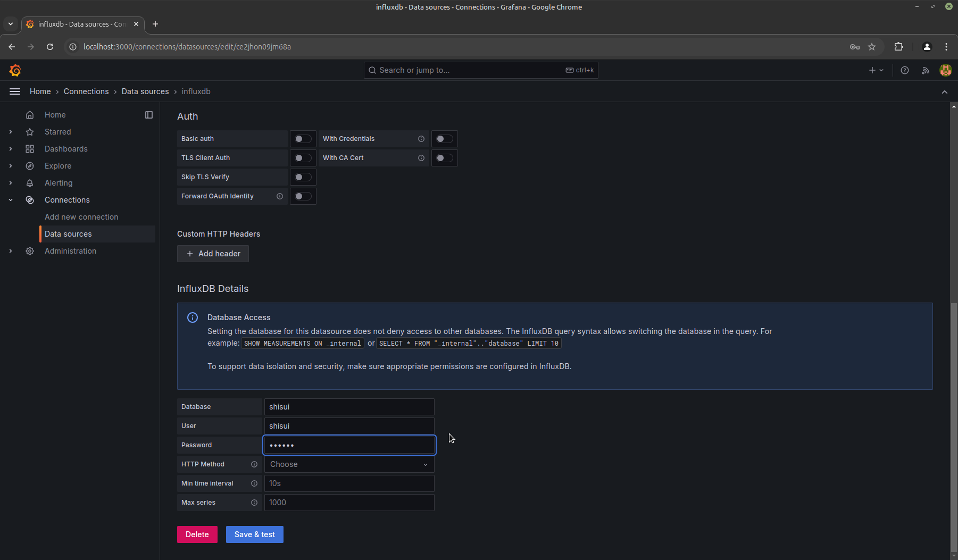
Task: Click the Home house icon in sidebar
Action: (30, 115)
